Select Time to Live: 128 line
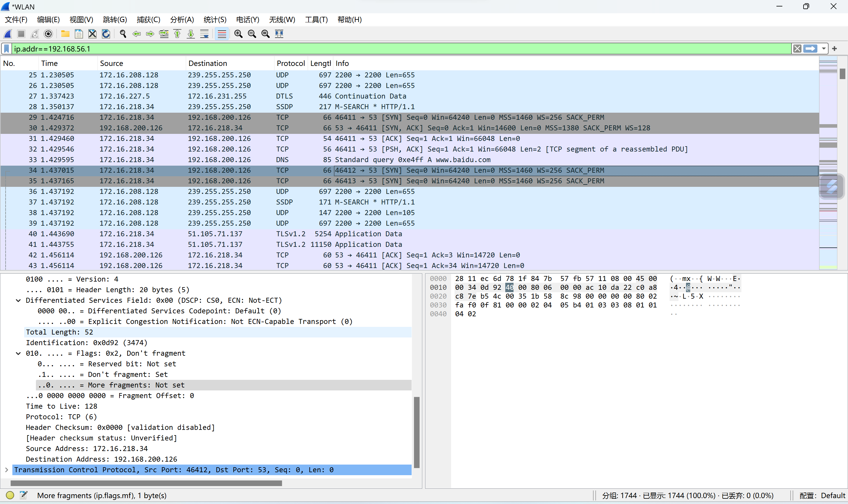This screenshot has height=504, width=848. tap(218, 406)
